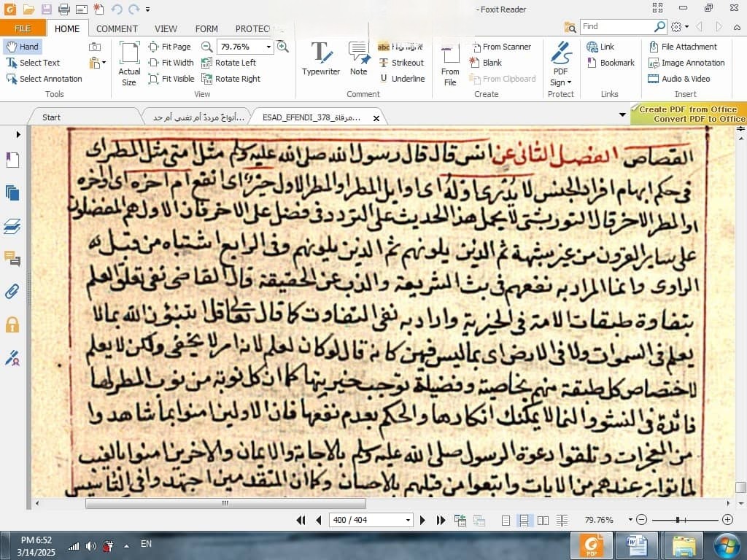This screenshot has height=560, width=747.
Task: Open the FILE menu
Action: coord(23,28)
